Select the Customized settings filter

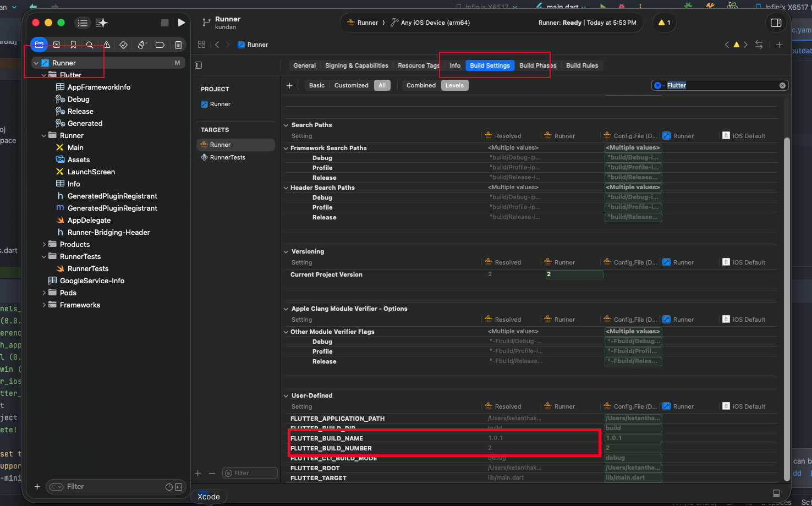tap(352, 85)
